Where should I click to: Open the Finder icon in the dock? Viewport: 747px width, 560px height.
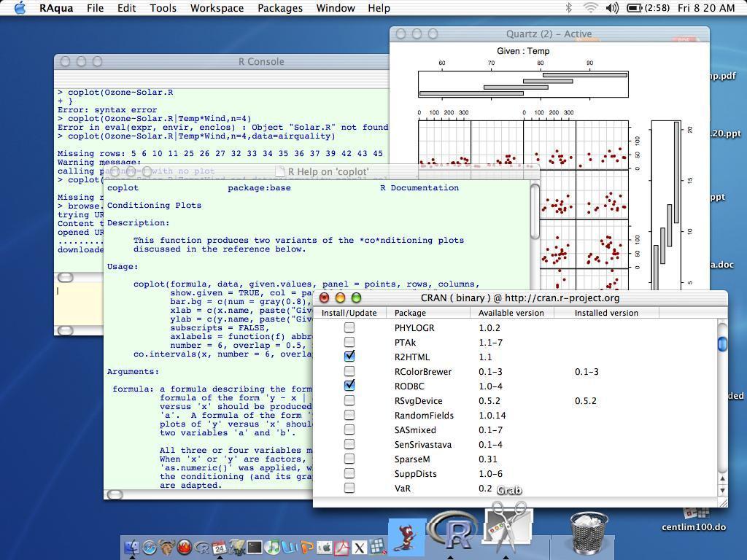click(x=132, y=547)
